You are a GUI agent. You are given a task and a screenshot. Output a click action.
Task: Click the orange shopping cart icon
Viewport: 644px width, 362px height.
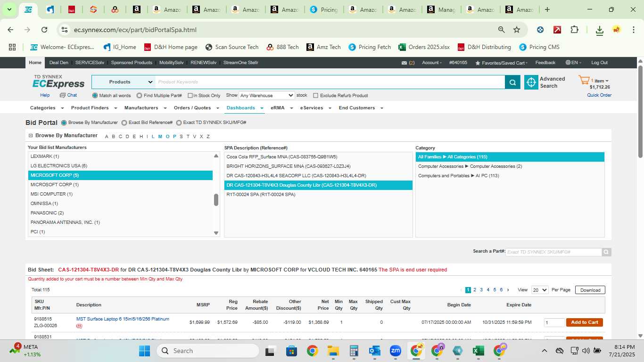click(x=584, y=81)
